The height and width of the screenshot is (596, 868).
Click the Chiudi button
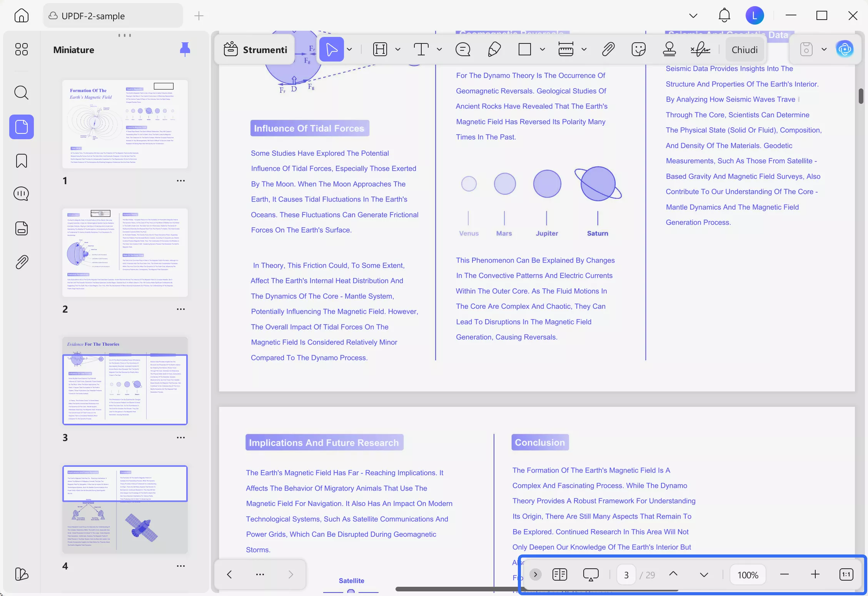point(744,50)
